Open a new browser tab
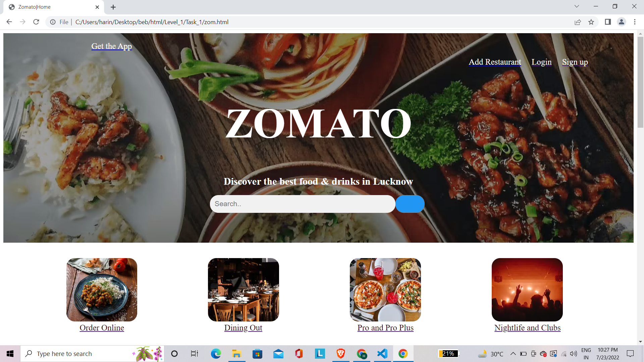This screenshot has height=362, width=644. (x=113, y=7)
